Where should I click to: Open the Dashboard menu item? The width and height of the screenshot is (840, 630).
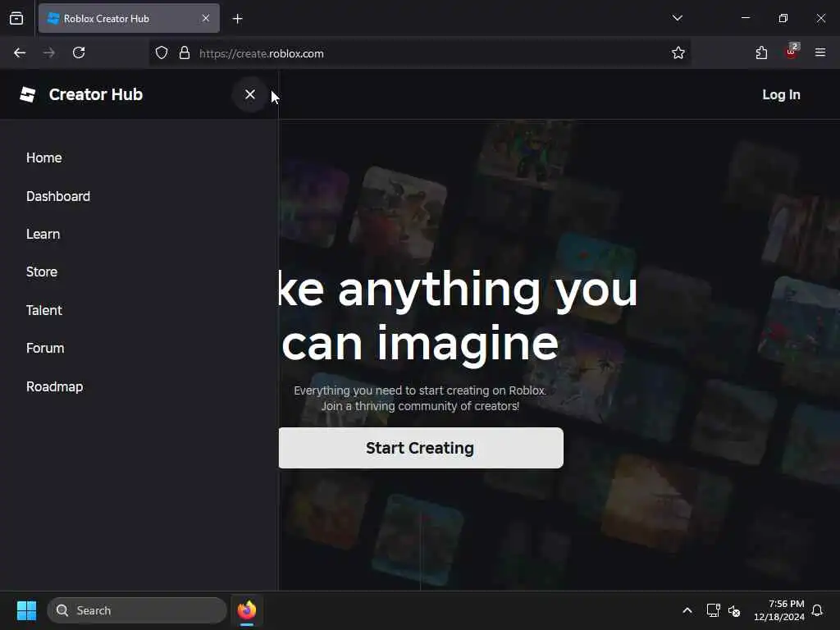58,196
